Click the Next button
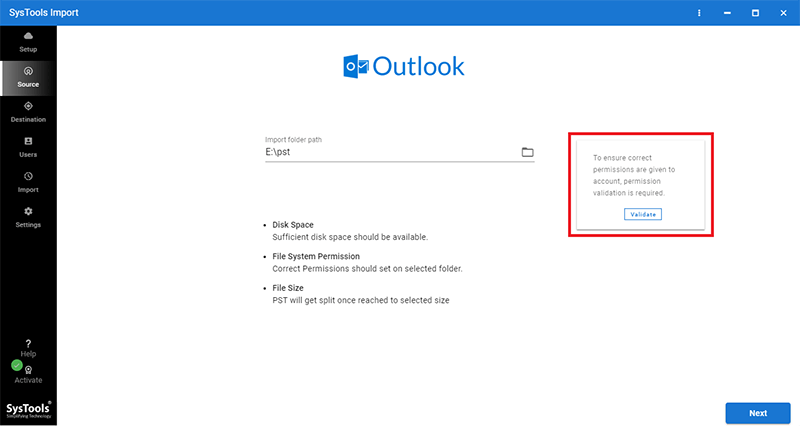The image size is (800, 426). click(x=758, y=413)
